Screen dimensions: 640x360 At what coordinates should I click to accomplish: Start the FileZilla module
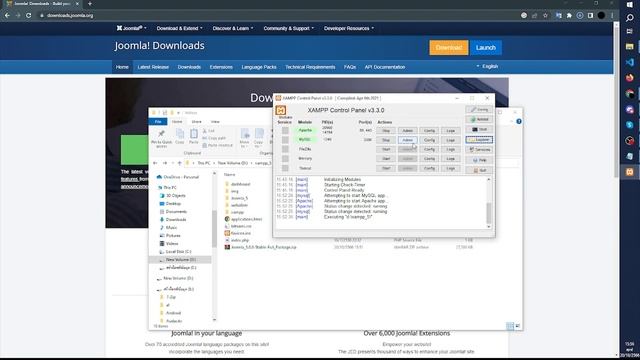(386, 149)
